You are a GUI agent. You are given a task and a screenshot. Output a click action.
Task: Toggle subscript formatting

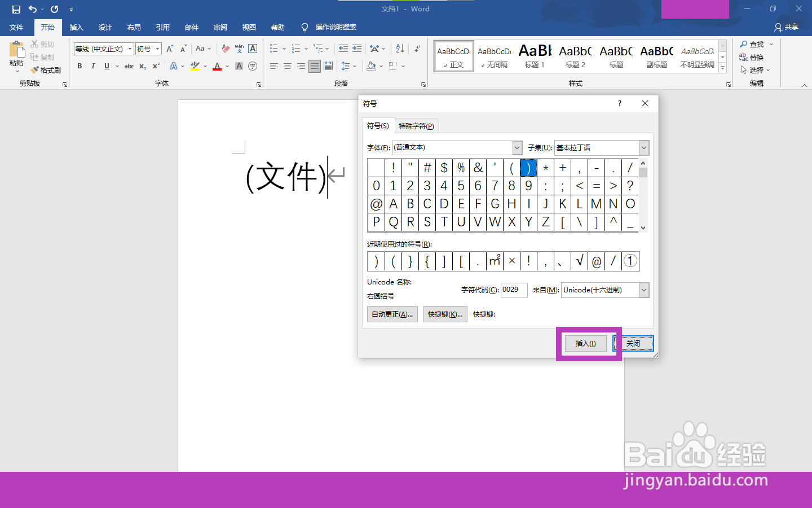143,66
